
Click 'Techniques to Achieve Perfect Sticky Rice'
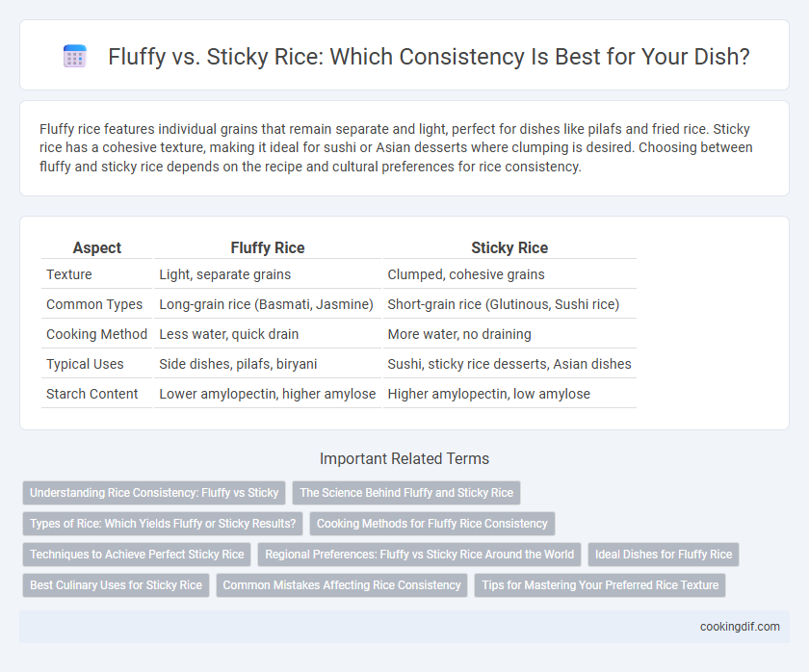[x=137, y=555]
